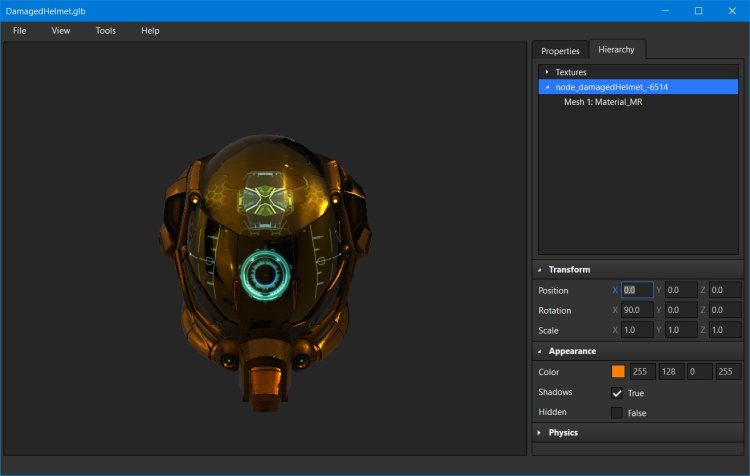This screenshot has height=476, width=750.
Task: Click the Position X input field
Action: tap(637, 290)
